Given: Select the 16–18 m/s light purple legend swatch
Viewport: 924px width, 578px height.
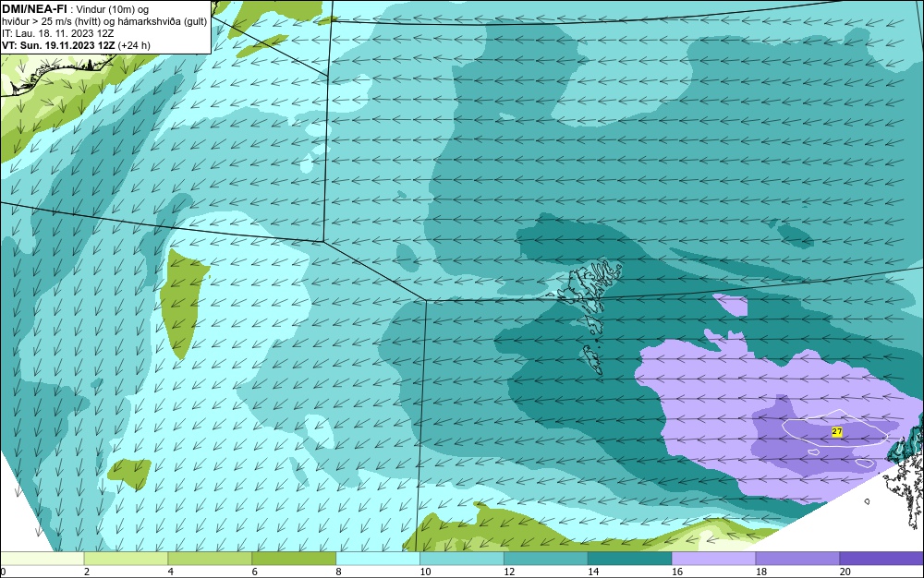Looking at the screenshot, I should [713, 558].
